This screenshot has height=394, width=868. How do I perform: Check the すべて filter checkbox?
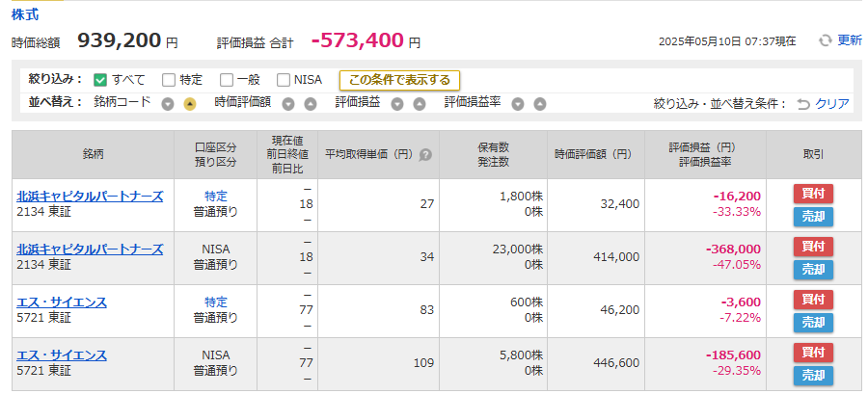coord(100,80)
